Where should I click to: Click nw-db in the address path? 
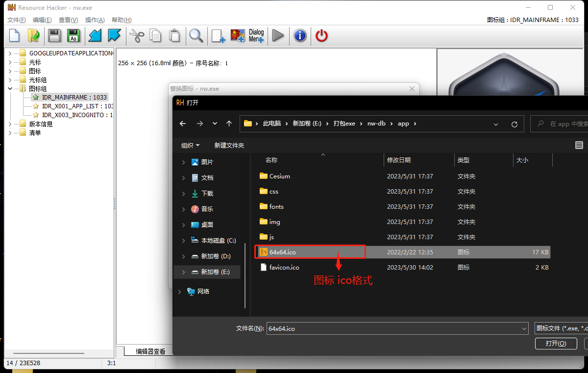(x=377, y=124)
